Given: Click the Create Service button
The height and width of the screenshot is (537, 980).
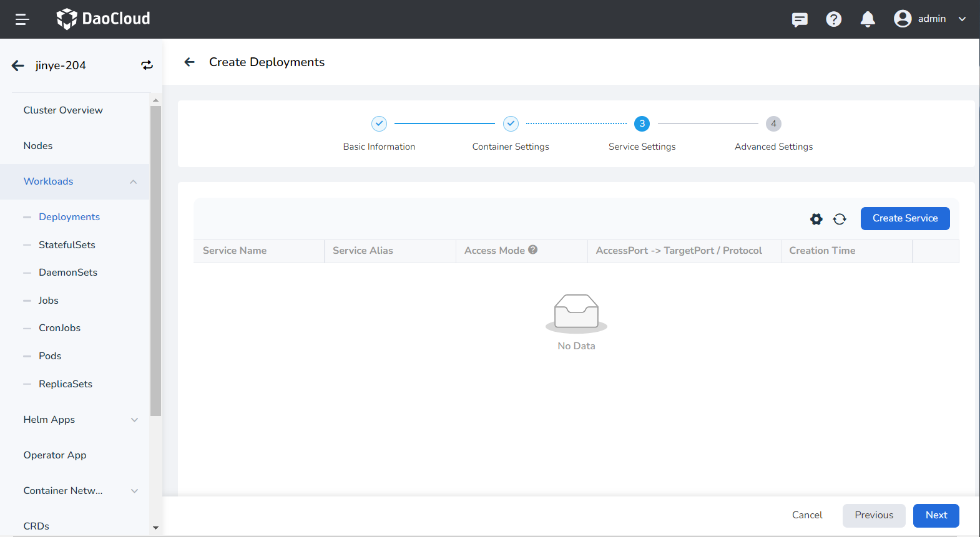Looking at the screenshot, I should [904, 218].
